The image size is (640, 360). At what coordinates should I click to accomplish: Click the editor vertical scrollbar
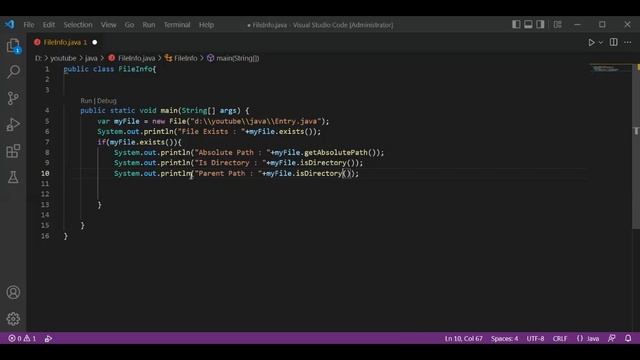tap(636, 147)
